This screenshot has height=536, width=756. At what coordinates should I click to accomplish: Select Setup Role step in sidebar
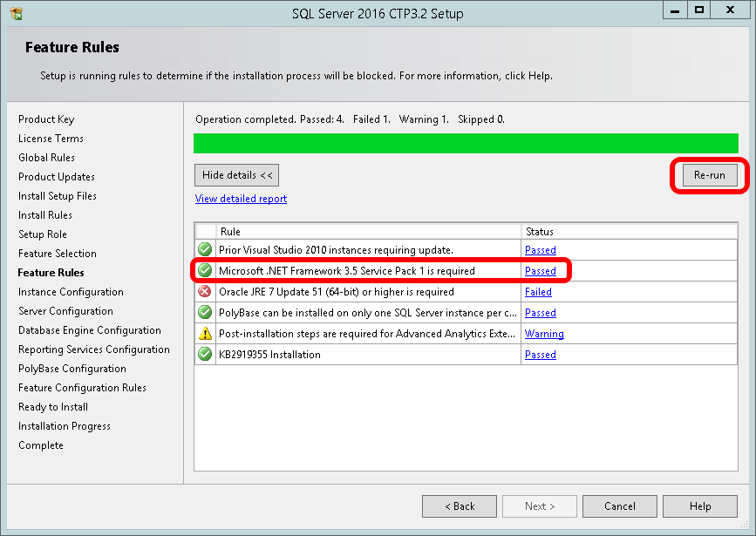click(x=43, y=234)
